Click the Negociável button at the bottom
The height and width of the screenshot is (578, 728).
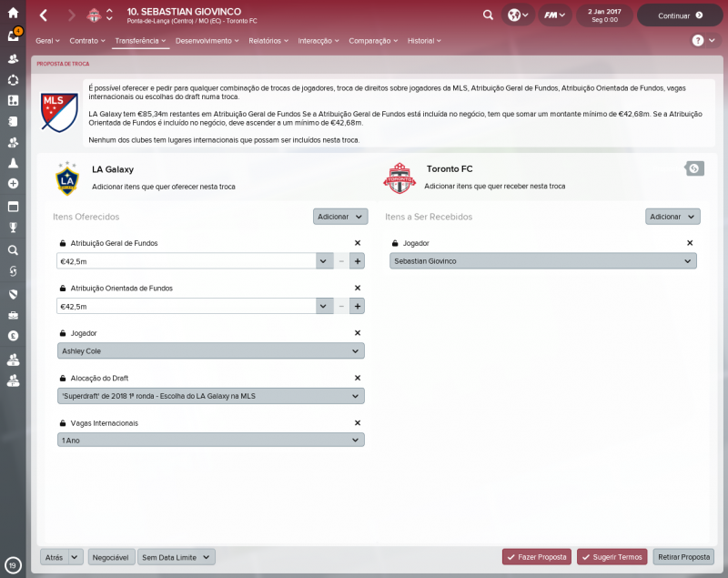(x=111, y=556)
